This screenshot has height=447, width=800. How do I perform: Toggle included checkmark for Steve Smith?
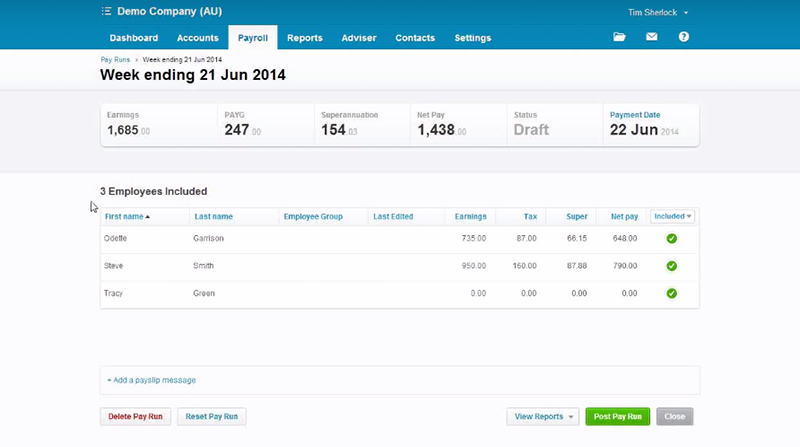[x=672, y=266]
